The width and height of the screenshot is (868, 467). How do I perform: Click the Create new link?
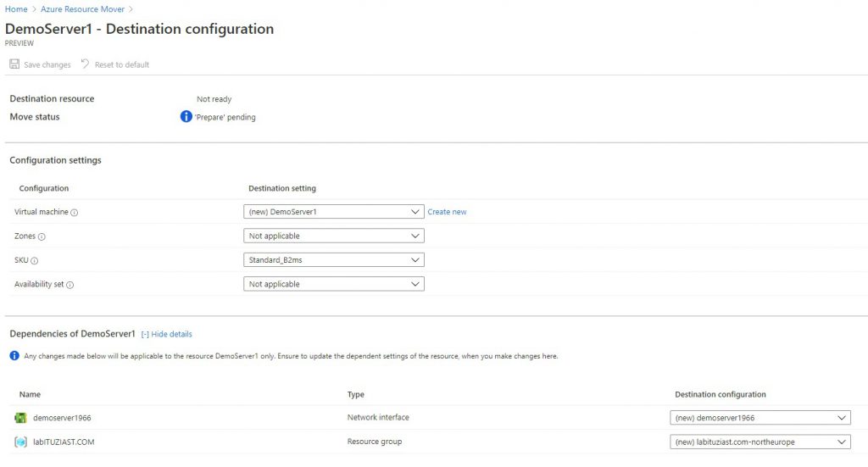(447, 211)
